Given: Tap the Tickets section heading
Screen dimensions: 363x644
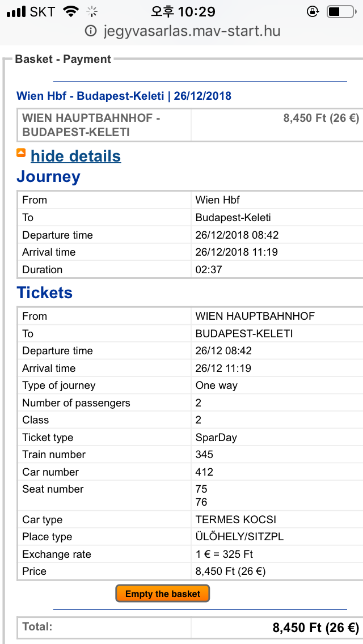Looking at the screenshot, I should pyautogui.click(x=44, y=293).
